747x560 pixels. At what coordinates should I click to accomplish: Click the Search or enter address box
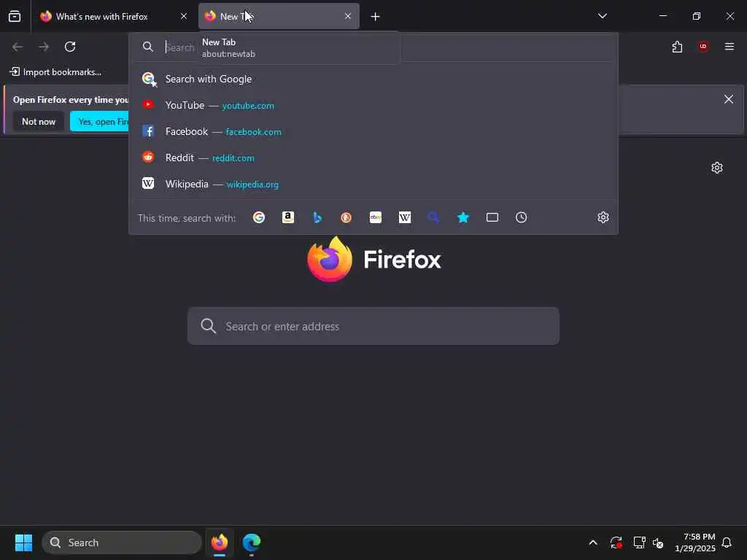pos(373,326)
